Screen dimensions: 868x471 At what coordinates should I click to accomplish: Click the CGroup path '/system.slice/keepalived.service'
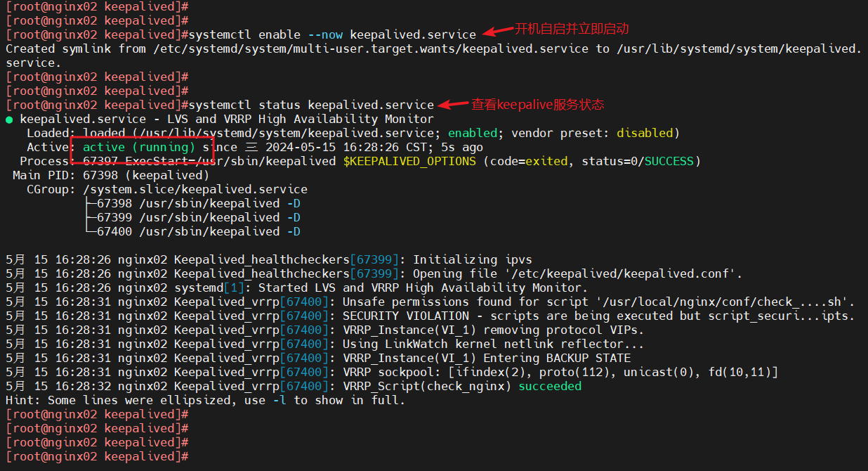click(x=195, y=189)
